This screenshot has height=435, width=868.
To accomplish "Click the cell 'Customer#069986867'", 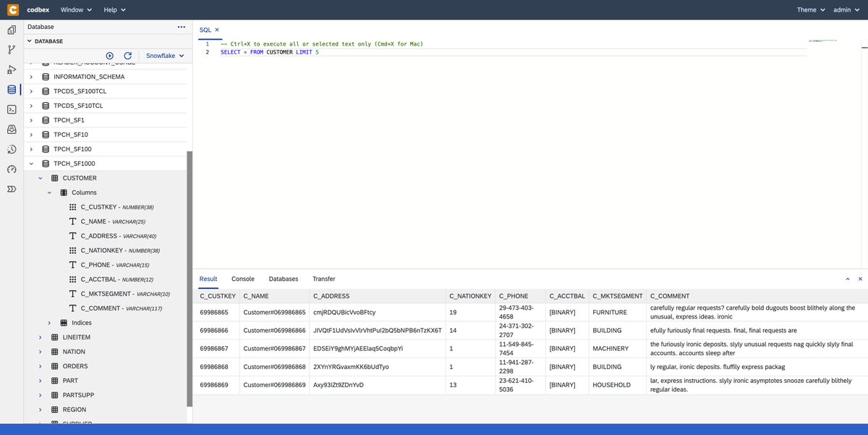I will (275, 348).
